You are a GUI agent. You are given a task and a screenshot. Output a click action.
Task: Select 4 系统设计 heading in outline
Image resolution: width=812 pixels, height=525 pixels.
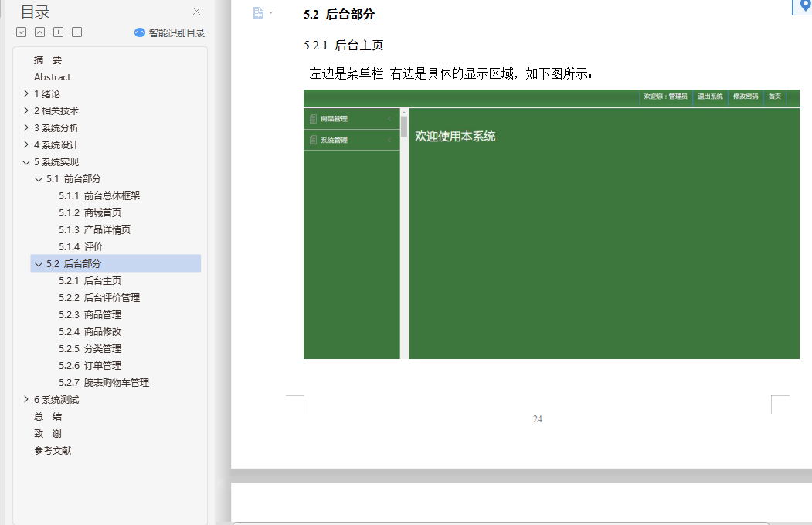click(56, 145)
